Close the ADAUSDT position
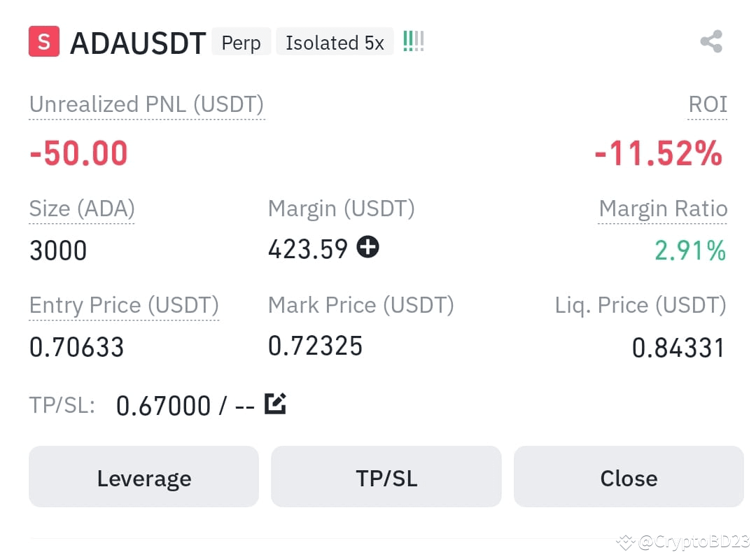The image size is (756, 557). coord(629,477)
